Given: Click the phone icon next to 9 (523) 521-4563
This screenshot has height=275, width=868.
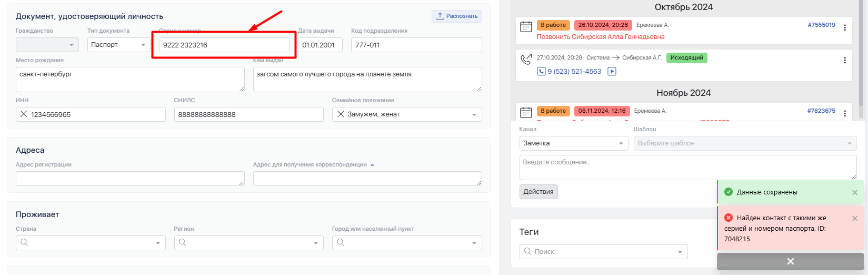Looking at the screenshot, I should click(x=541, y=72).
